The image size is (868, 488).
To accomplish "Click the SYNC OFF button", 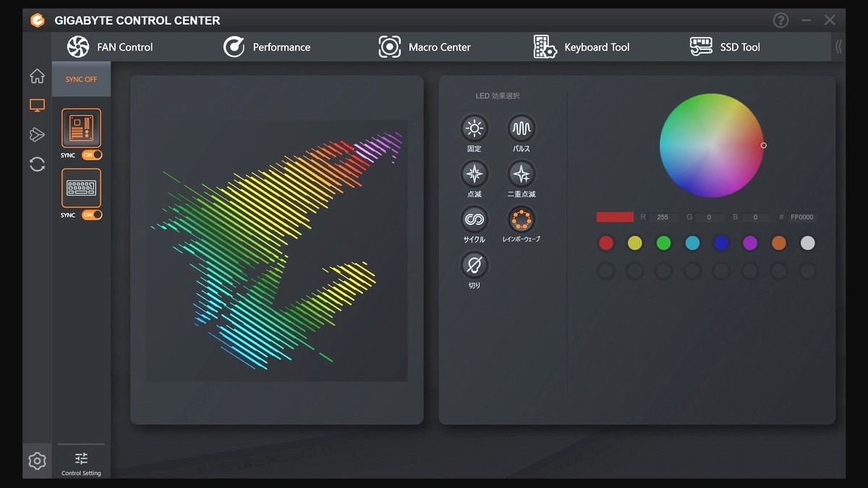I will [x=81, y=80].
